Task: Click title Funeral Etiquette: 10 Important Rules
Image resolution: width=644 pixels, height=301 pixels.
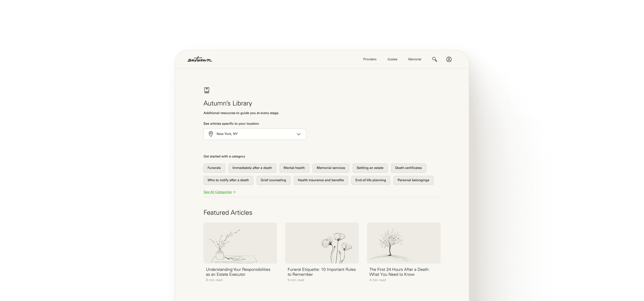Action: pos(321,272)
